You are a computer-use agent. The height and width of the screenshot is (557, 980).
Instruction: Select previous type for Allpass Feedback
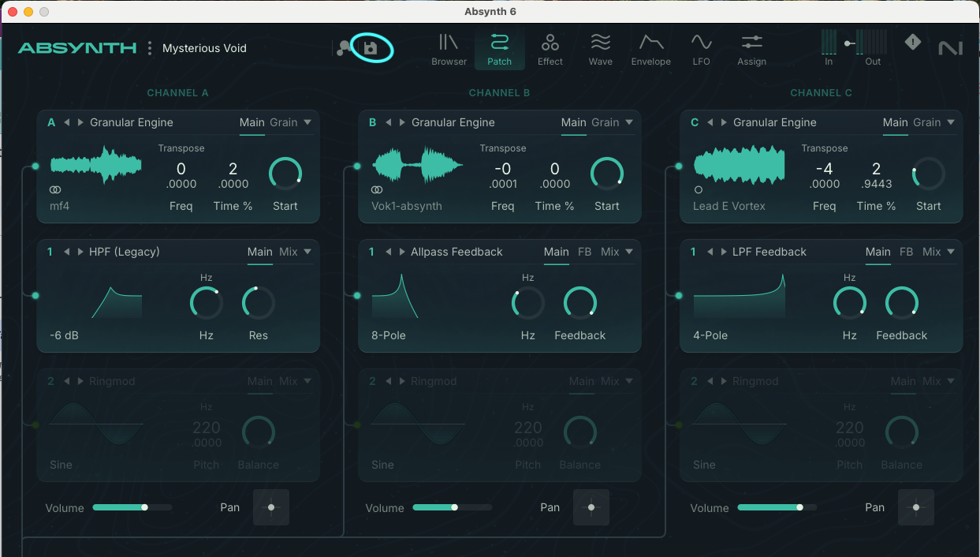coord(389,252)
